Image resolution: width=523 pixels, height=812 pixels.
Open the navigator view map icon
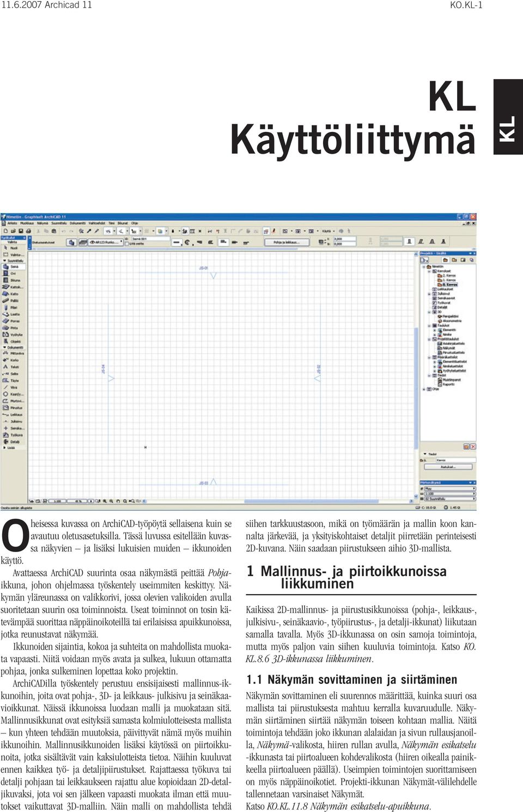(x=454, y=260)
